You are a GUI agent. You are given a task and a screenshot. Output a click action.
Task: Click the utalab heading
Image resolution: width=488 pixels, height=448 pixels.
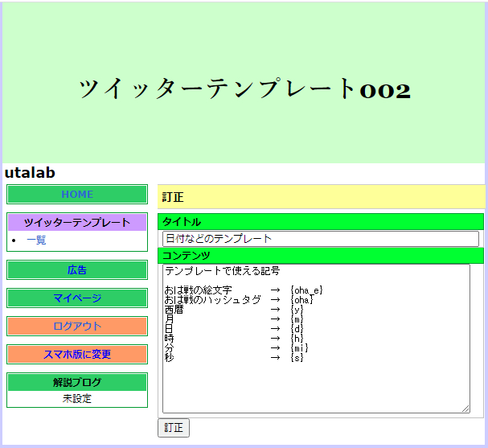coord(30,172)
